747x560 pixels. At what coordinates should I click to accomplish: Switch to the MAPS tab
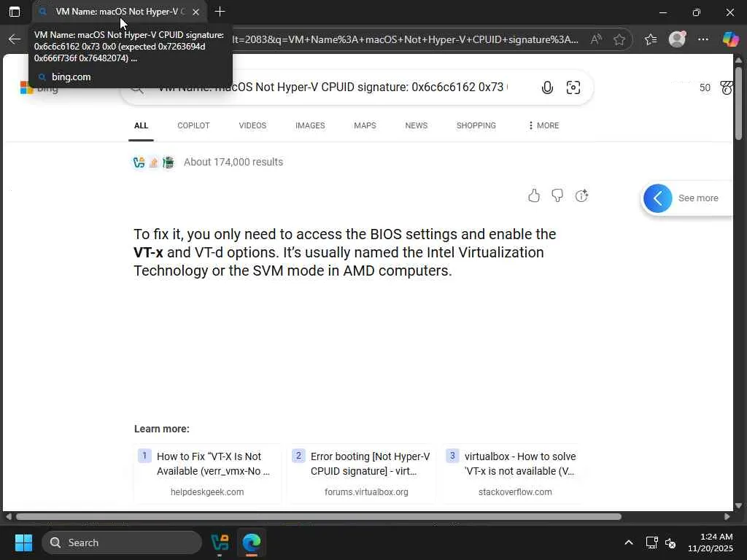[x=365, y=125]
